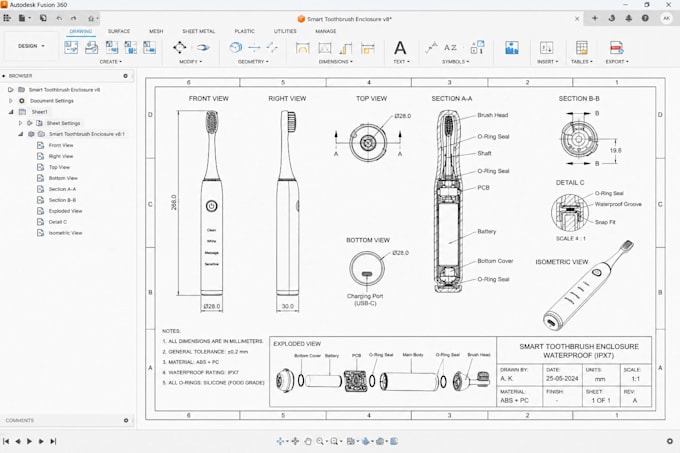Toggle the Sheet Settings activation marker
Screen dimensions: 680x453
click(30, 123)
